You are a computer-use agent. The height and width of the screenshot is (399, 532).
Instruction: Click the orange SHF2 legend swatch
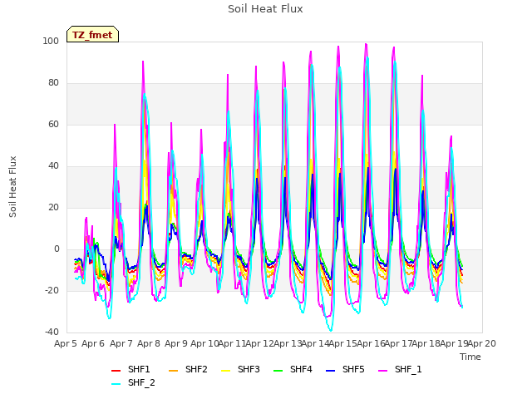pyautogui.click(x=173, y=370)
